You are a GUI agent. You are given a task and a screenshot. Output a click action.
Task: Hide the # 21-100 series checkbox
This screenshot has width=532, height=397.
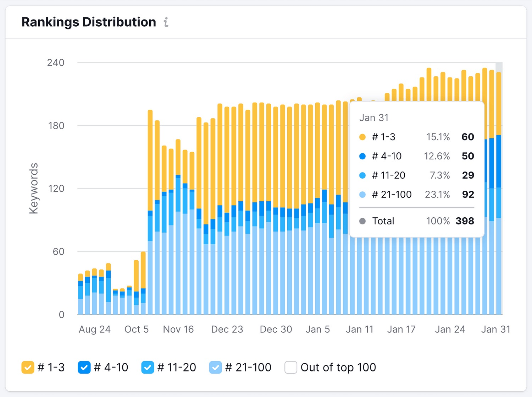tap(215, 367)
